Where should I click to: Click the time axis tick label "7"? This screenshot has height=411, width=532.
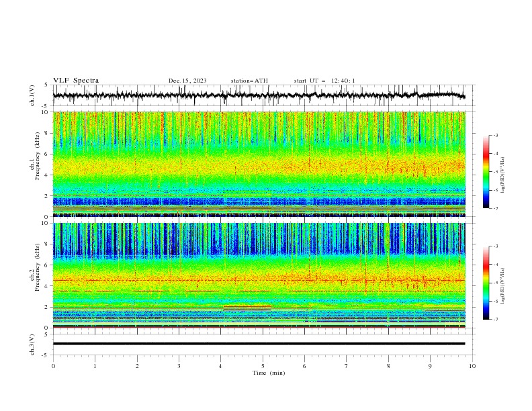[x=347, y=366]
